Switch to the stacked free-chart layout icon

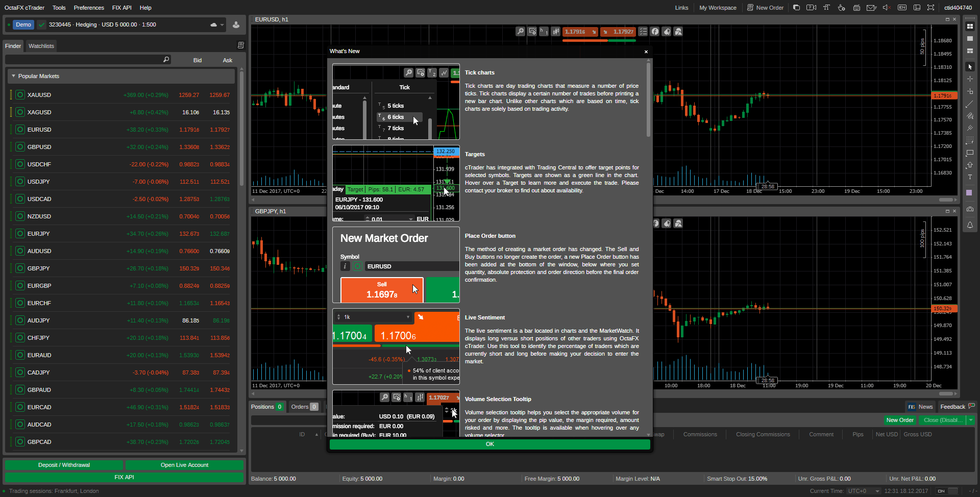pyautogui.click(x=970, y=51)
